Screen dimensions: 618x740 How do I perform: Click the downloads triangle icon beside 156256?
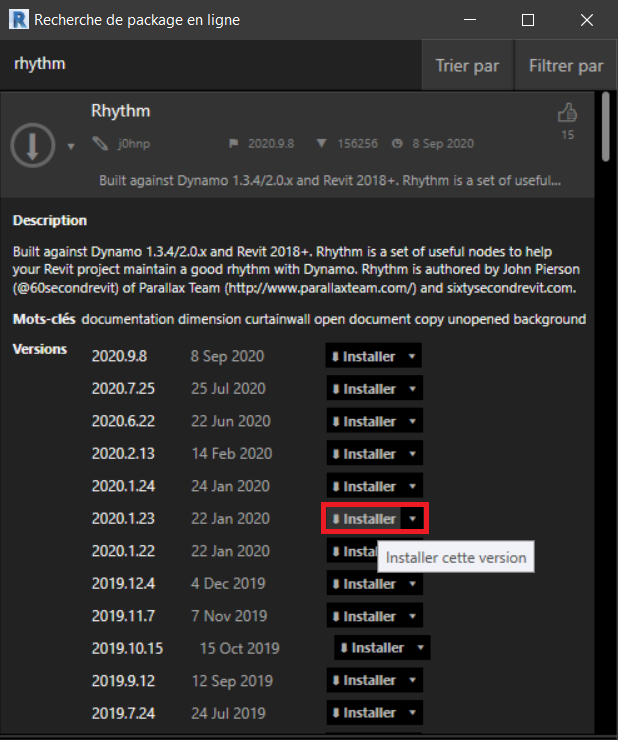(321, 144)
